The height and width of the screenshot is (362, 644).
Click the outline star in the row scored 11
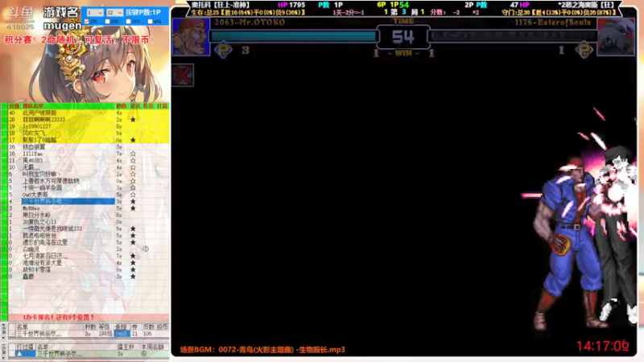133,160
